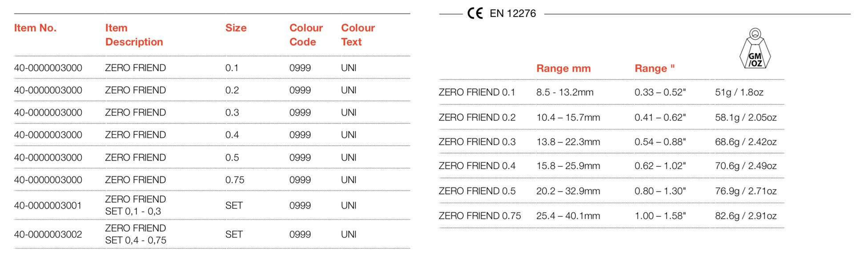Click the Item Description column header
868x267 pixels.
[x=134, y=35]
